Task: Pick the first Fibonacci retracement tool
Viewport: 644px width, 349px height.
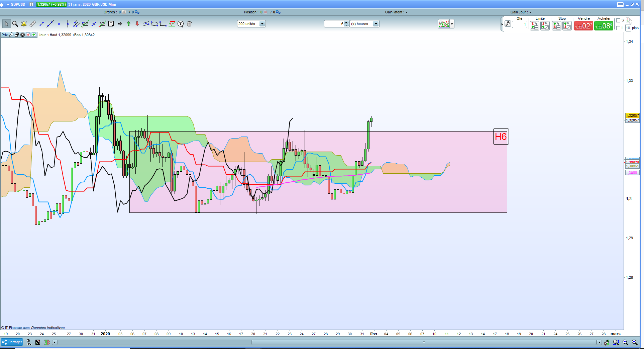Action: 85,24
